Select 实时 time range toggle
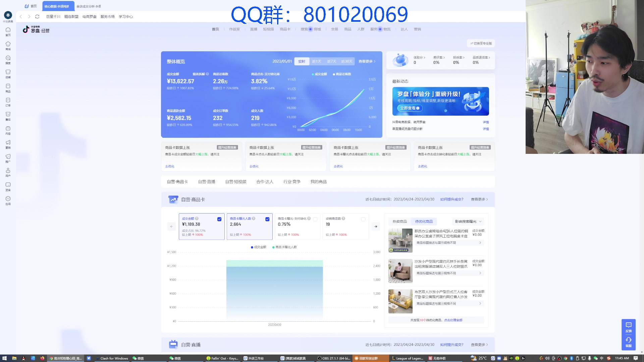This screenshot has width=644, height=362. 302,61
